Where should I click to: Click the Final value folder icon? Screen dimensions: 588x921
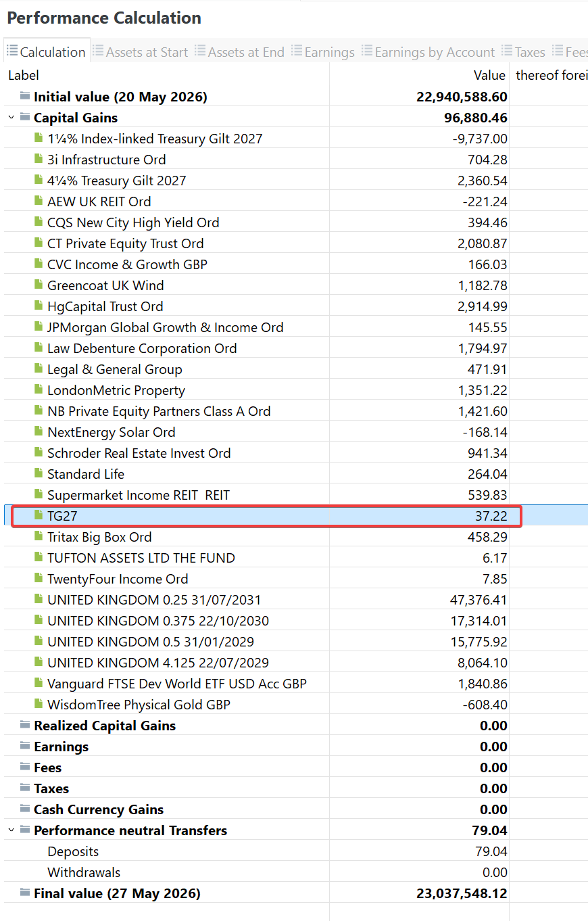pyautogui.click(x=25, y=893)
